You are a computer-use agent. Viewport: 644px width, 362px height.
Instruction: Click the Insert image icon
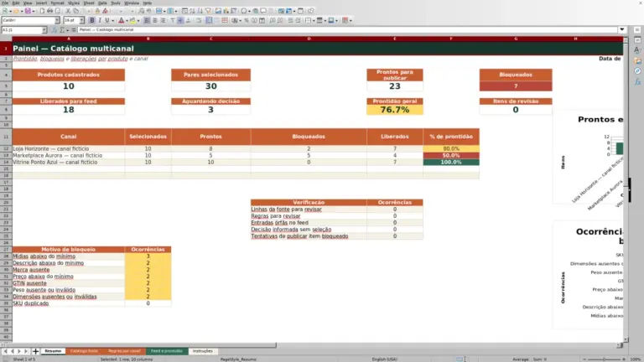tap(218, 11)
